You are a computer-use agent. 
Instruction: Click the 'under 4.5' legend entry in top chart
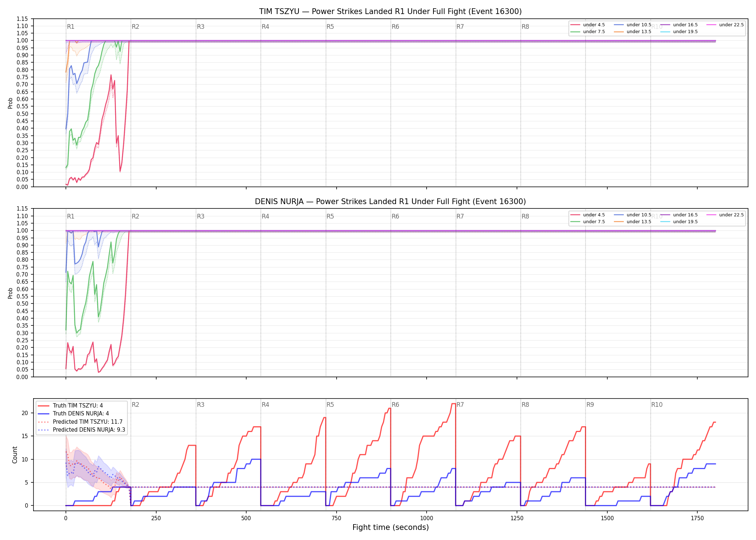pos(588,25)
